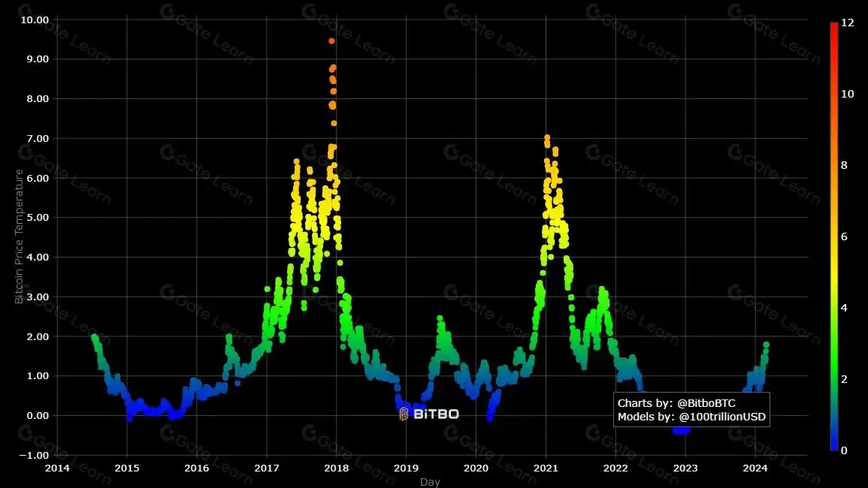
Task: Click the highest orange point near 9.50
Action: [331, 41]
